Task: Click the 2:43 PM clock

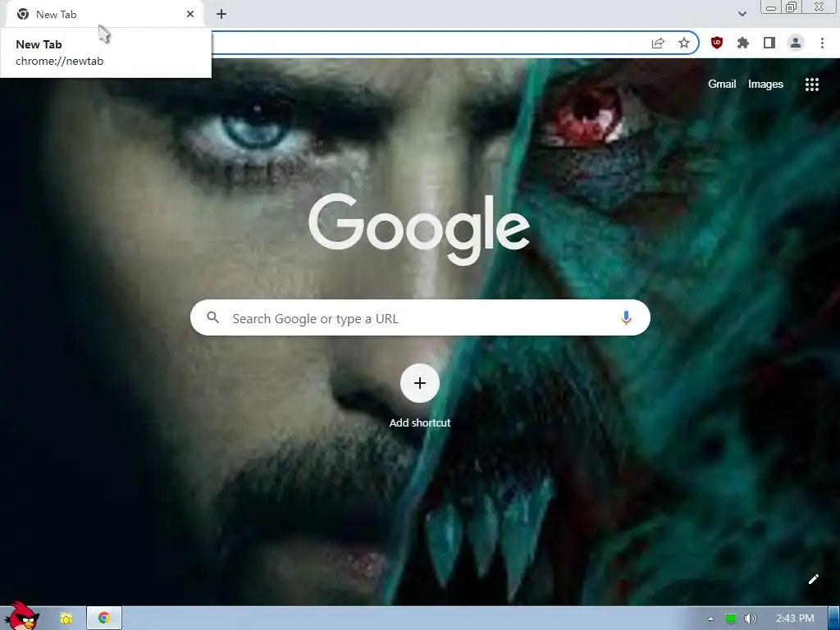Action: coord(795,619)
